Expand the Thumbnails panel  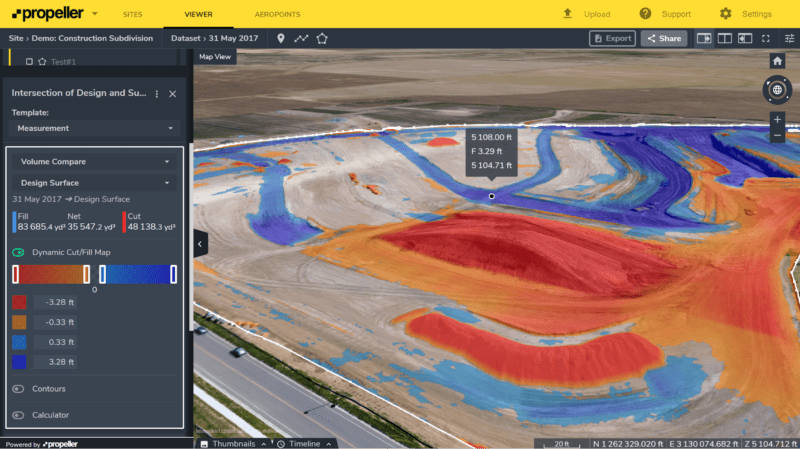pos(234,444)
